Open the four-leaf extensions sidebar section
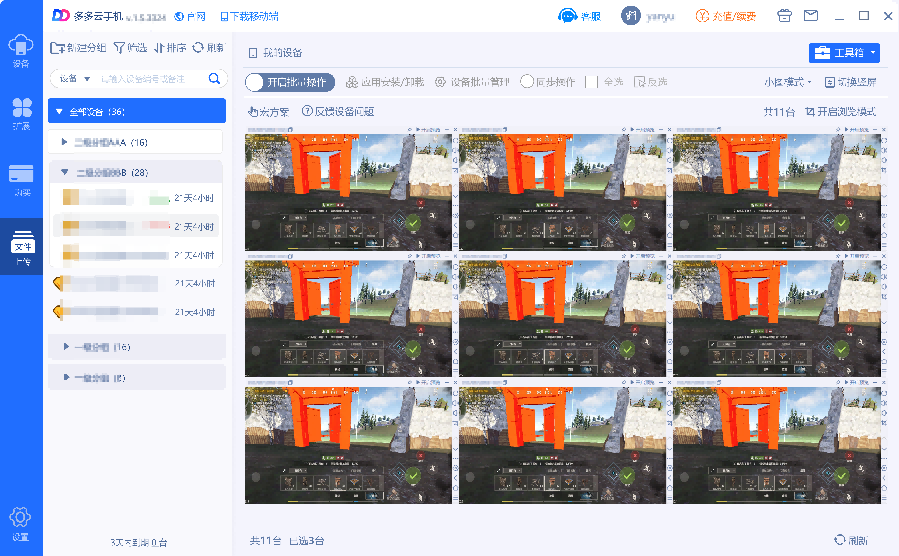Viewport: 899px width, 556px height. point(21,113)
